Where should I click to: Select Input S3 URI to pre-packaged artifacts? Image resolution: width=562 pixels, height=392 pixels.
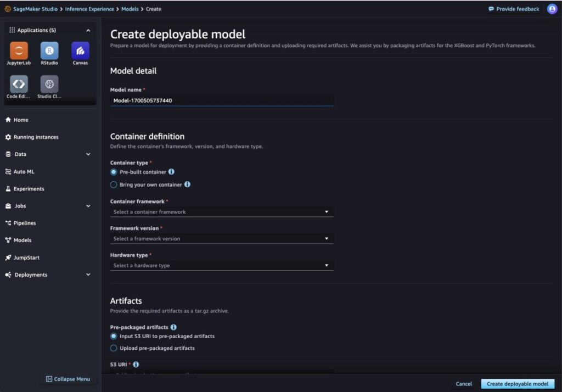point(114,337)
